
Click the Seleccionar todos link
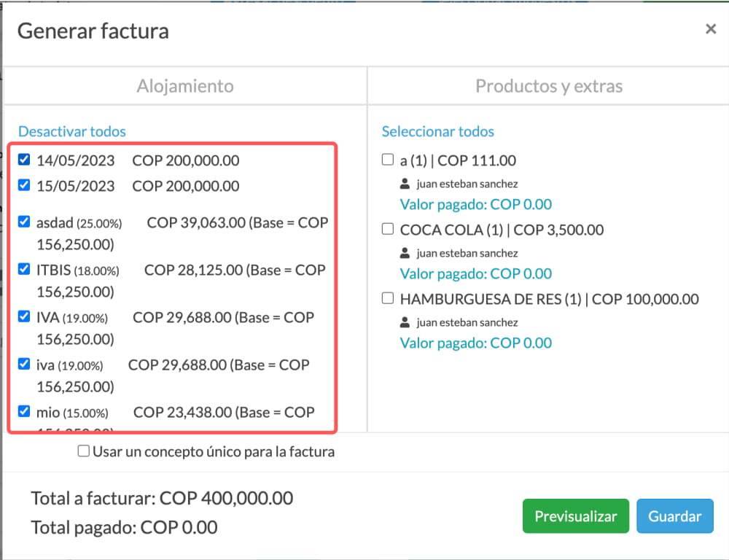[x=437, y=132]
